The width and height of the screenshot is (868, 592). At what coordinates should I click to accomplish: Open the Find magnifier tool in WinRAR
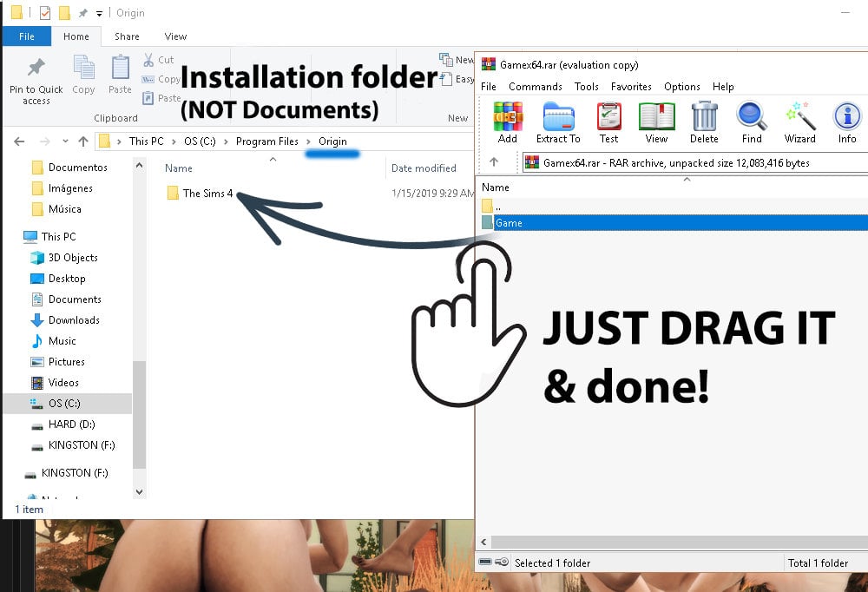pyautogui.click(x=752, y=122)
